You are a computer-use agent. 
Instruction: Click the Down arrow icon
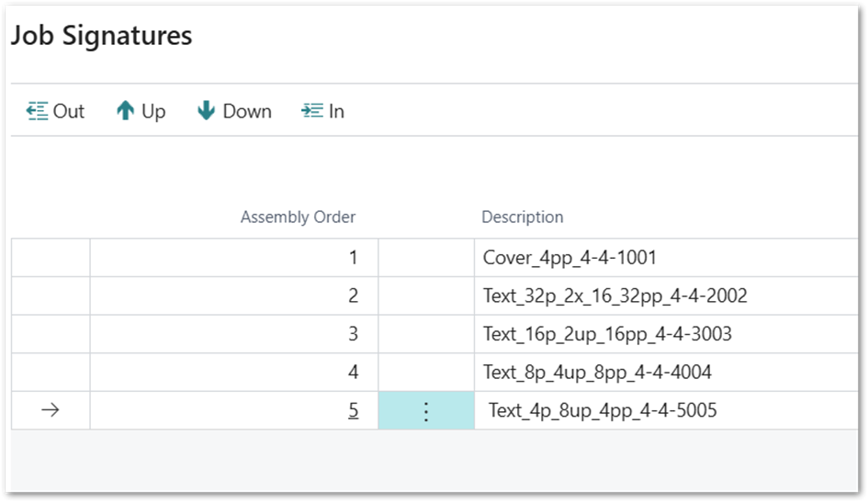[x=206, y=111]
